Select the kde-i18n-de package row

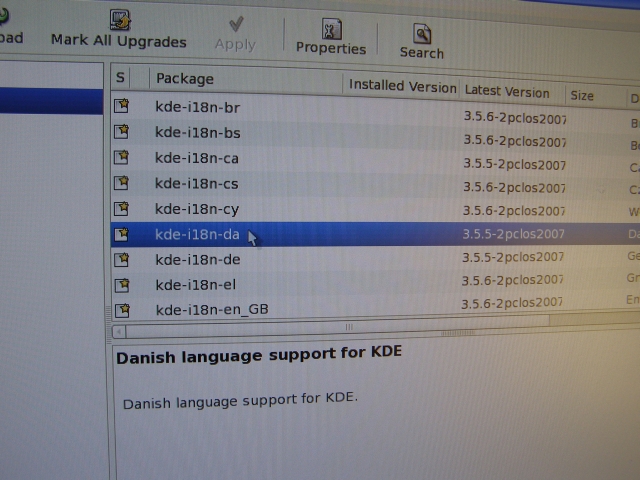pyautogui.click(x=376, y=259)
